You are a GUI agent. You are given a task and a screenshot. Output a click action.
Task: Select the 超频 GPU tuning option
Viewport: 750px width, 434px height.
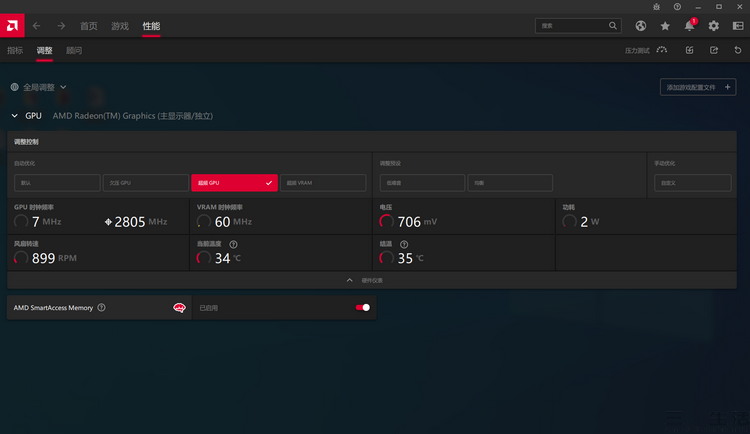pos(234,183)
